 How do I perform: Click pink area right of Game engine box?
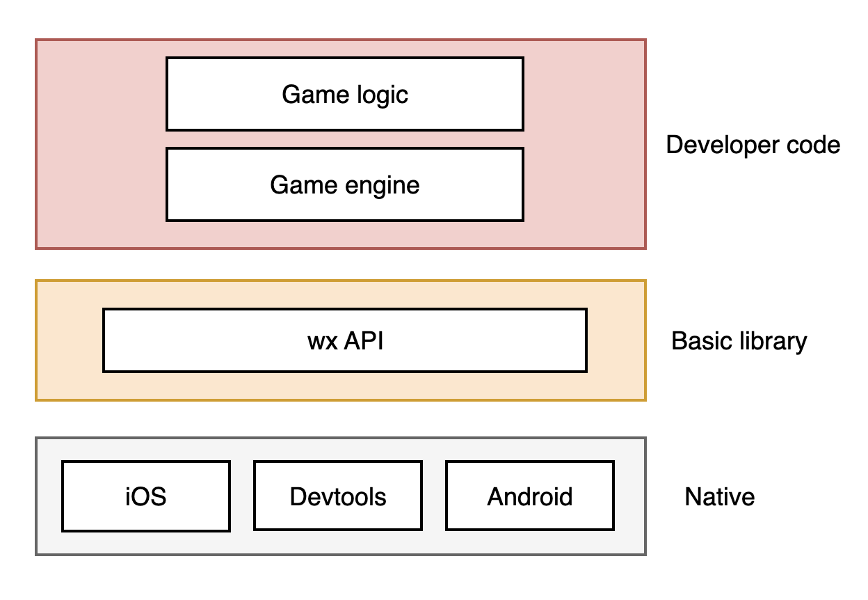coord(584,184)
